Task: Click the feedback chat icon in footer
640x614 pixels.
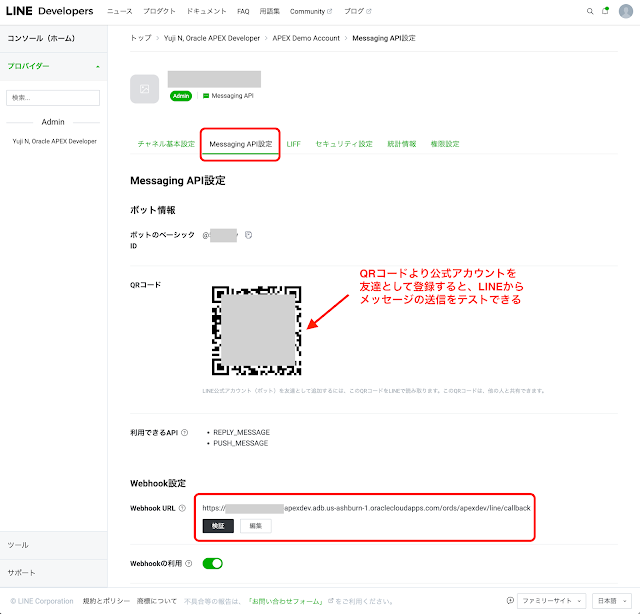Action: click(510, 601)
